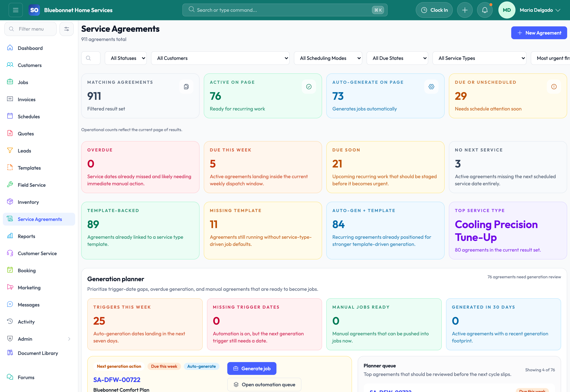This screenshot has width=570, height=392.
Task: Click the SO app logo
Action: (34, 10)
